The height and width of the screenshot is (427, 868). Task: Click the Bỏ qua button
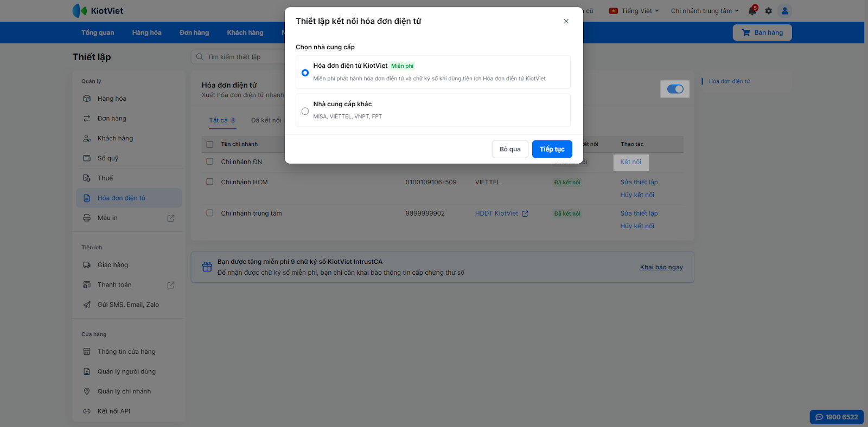pos(510,149)
